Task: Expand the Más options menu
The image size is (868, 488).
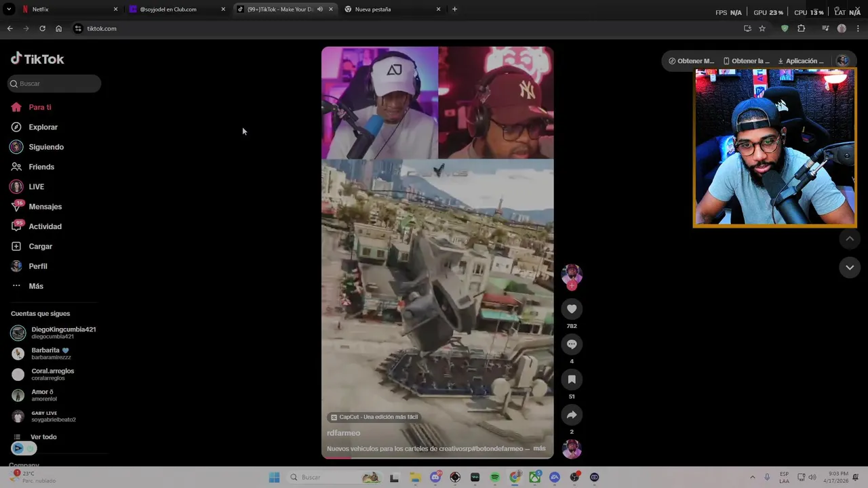Action: coord(27,286)
